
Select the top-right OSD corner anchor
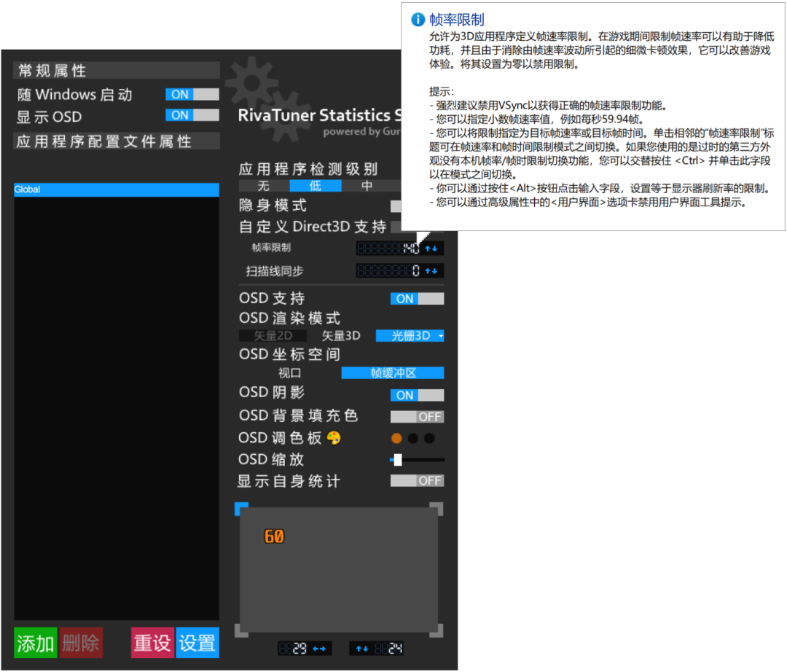click(x=436, y=509)
